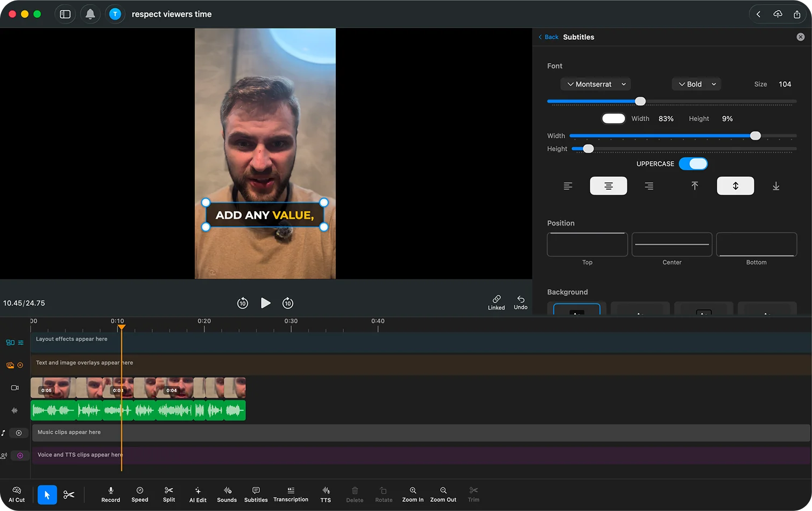Select the 0:04 video clip
The width and height of the screenshot is (812, 511).
174,388
